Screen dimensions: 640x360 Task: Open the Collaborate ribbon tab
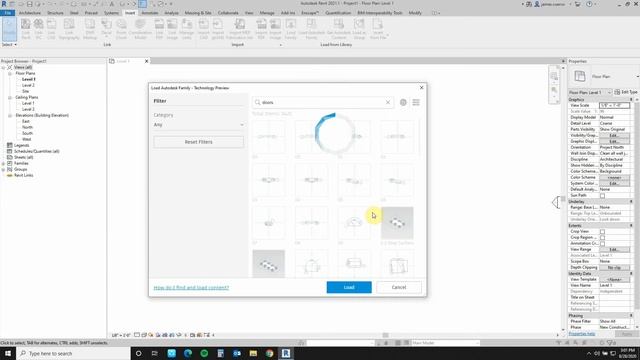pyautogui.click(x=228, y=13)
